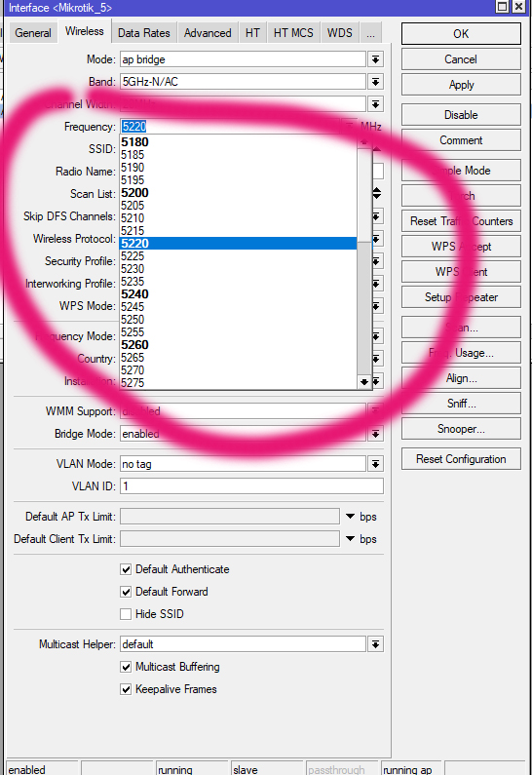Enable Hide SSID checkbox
The height and width of the screenshot is (775, 532).
coord(126,614)
